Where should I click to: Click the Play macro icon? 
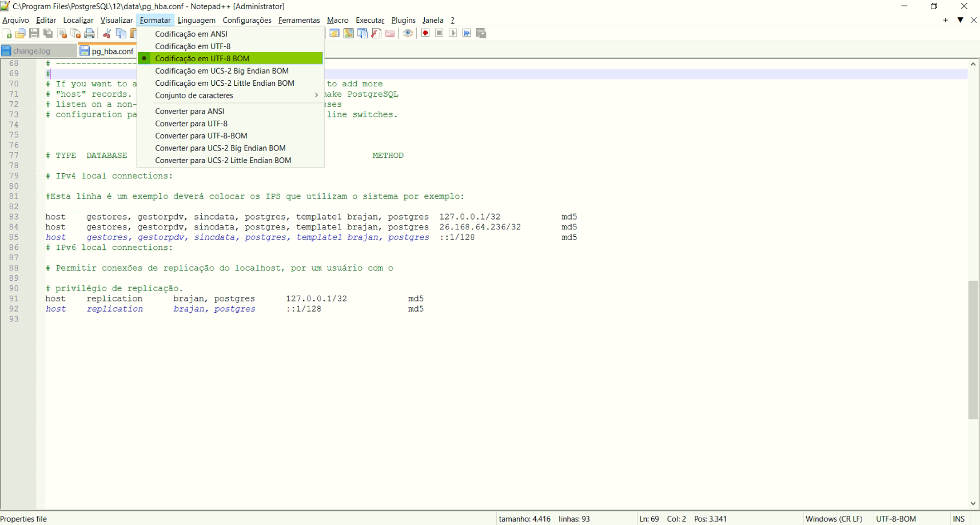tap(453, 33)
